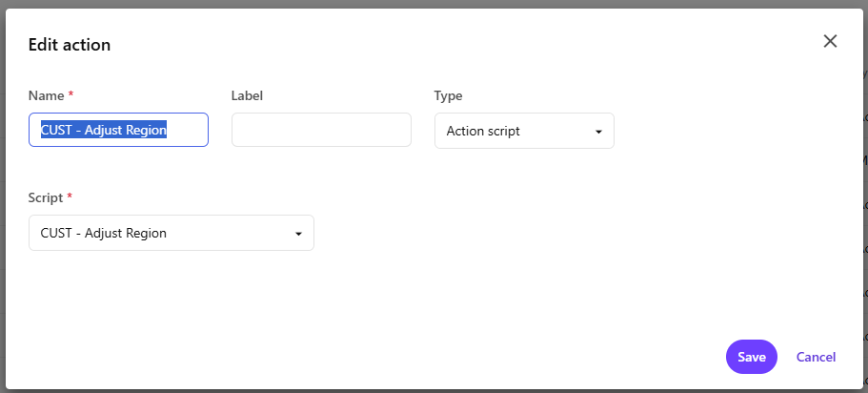Click the Action script text in Type
This screenshot has width=868, height=393.
483,132
